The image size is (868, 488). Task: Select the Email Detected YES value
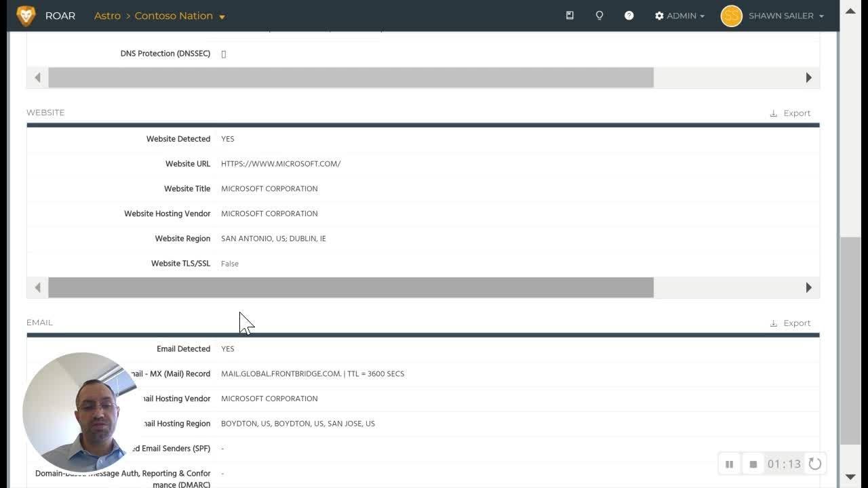(228, 349)
